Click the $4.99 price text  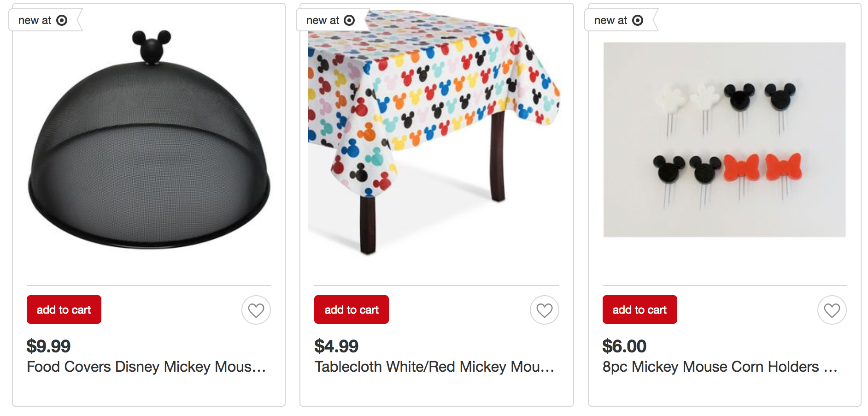[x=336, y=346]
